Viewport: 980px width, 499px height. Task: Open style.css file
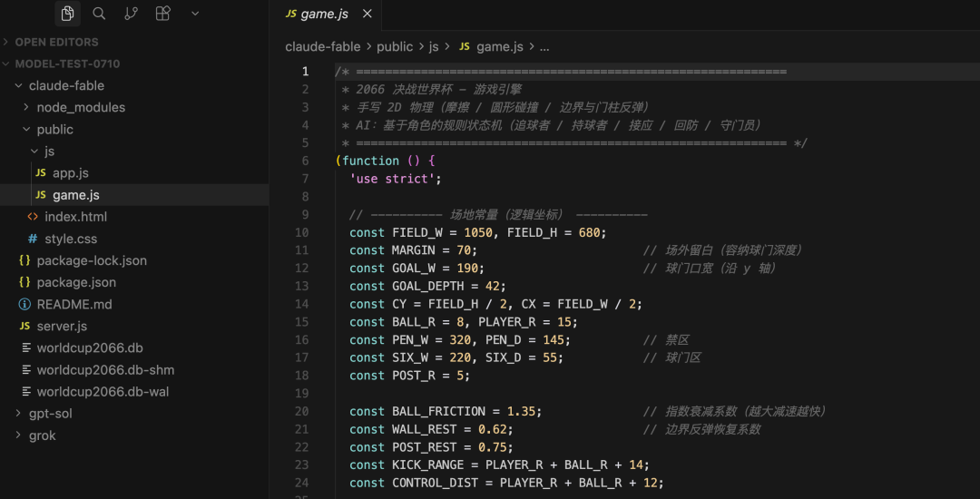[134, 239]
